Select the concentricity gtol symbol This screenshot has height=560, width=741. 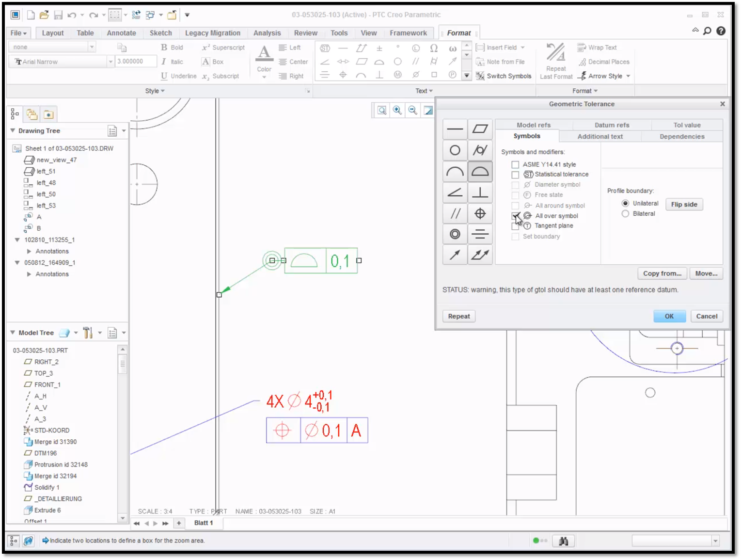coord(455,234)
